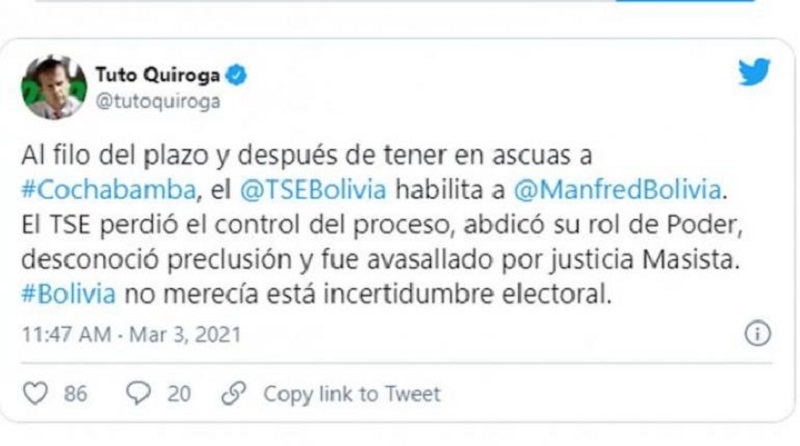The image size is (800, 446).
Task: Click the blue verified badge
Action: point(236,76)
